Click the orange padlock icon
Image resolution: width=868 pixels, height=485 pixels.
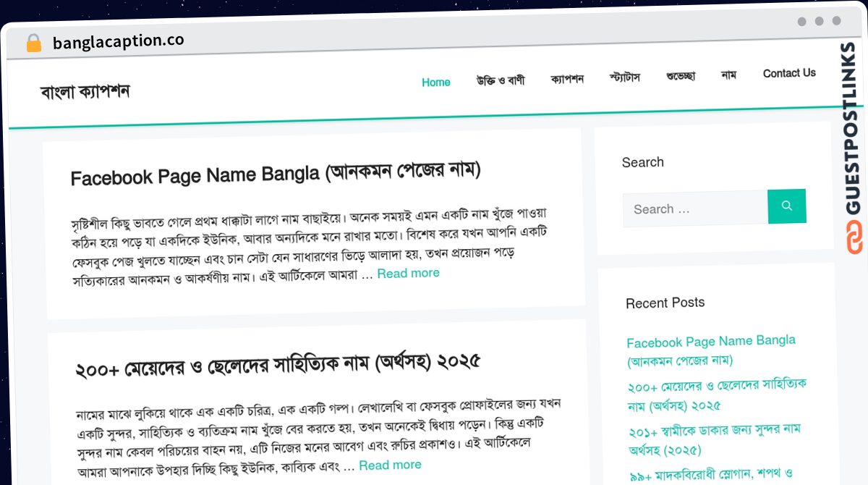pyautogui.click(x=33, y=43)
